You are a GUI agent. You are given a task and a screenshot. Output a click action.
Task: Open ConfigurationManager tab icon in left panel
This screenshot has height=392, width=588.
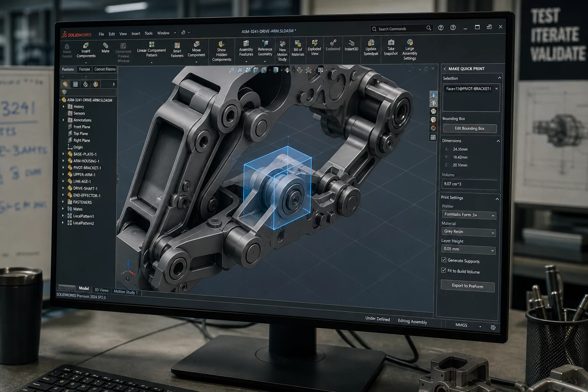[x=85, y=84]
